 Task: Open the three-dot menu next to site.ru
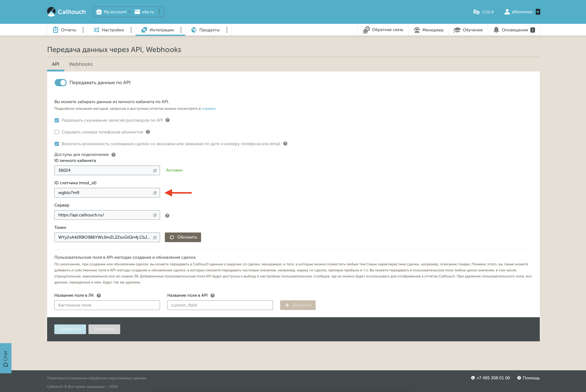[159, 12]
